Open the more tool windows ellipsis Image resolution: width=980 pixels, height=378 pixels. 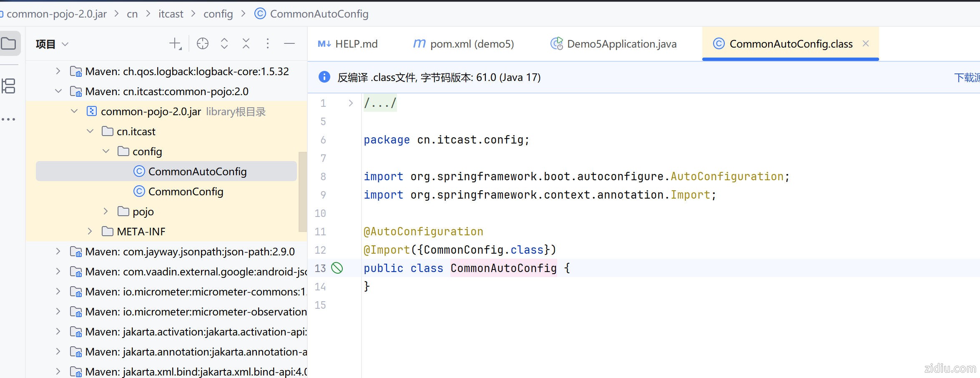[x=9, y=119]
